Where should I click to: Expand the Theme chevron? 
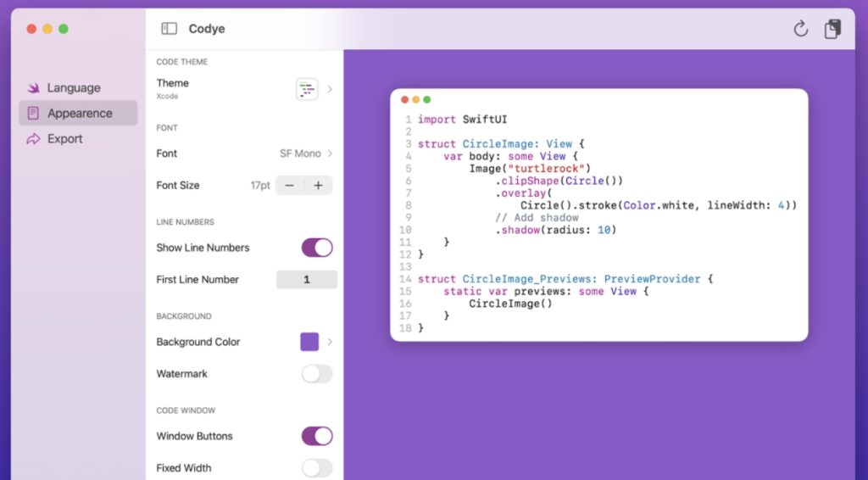coord(330,89)
